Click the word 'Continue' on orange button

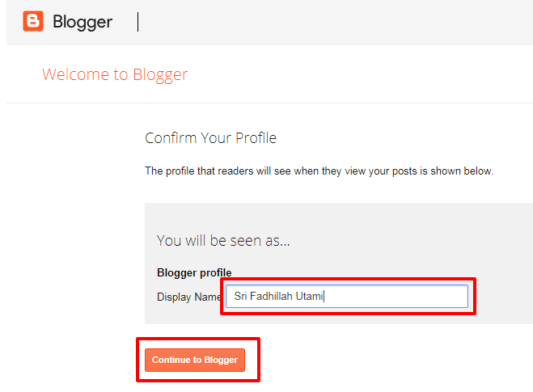pos(171,360)
